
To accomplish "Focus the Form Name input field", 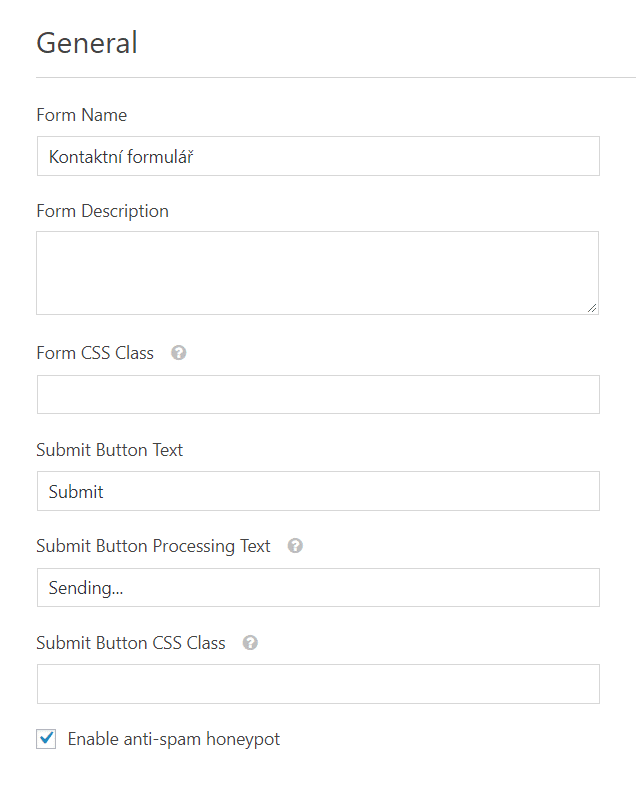I will [318, 156].
